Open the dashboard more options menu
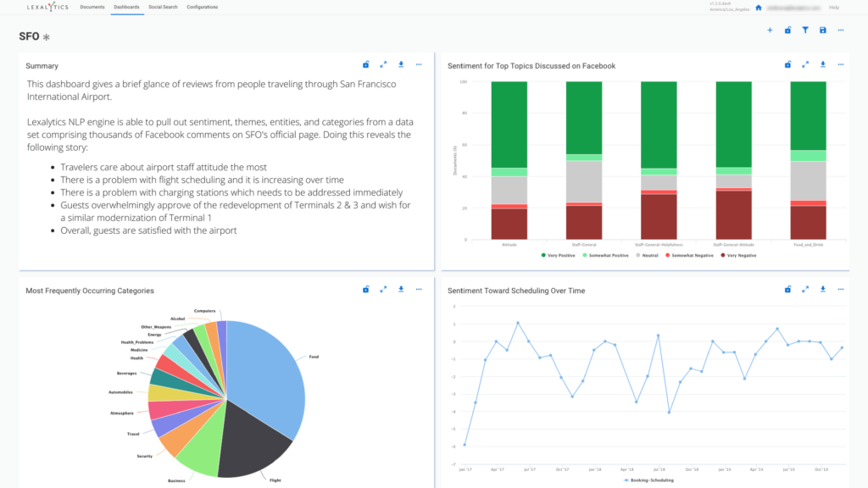This screenshot has width=868, height=488. click(841, 30)
